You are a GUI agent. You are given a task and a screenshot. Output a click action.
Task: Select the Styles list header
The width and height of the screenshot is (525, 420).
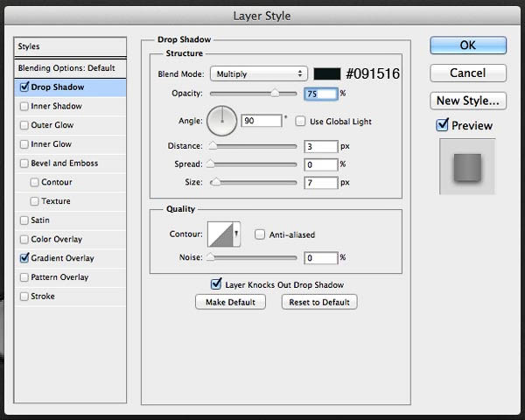point(70,46)
